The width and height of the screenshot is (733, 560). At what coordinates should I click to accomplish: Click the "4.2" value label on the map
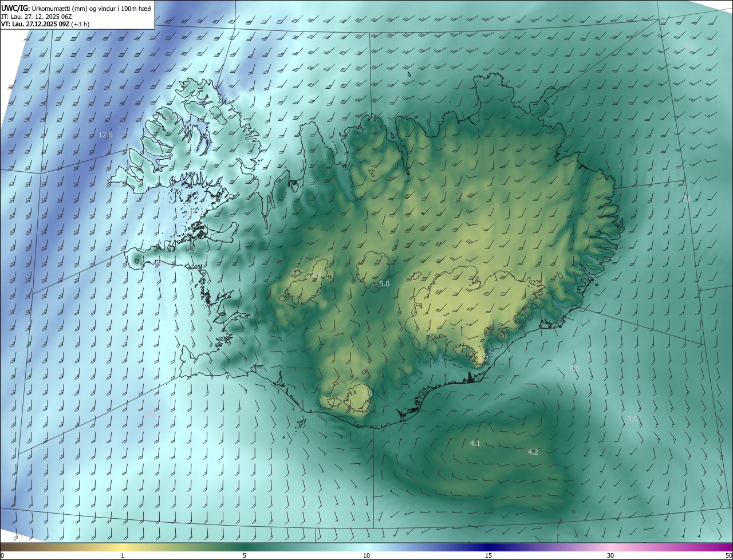(533, 452)
